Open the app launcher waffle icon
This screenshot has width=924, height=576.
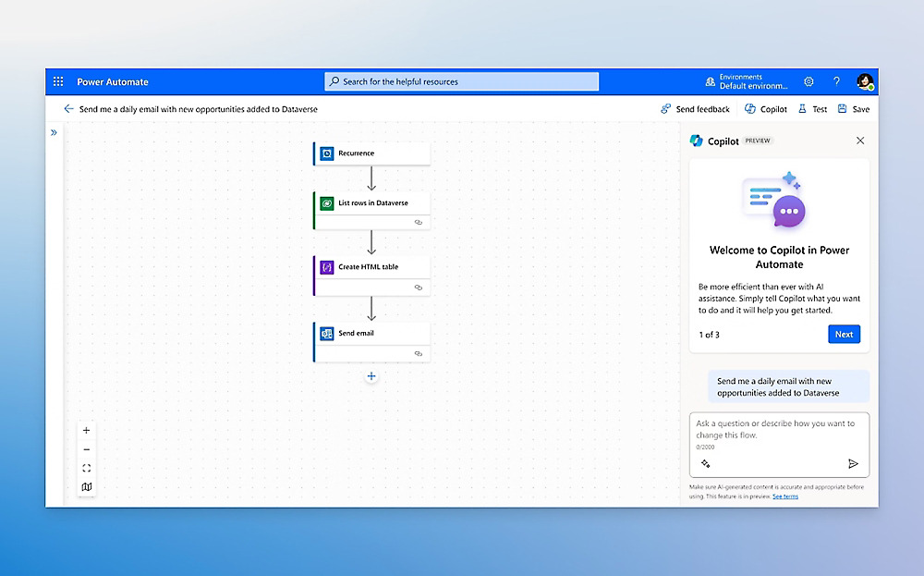(57, 80)
